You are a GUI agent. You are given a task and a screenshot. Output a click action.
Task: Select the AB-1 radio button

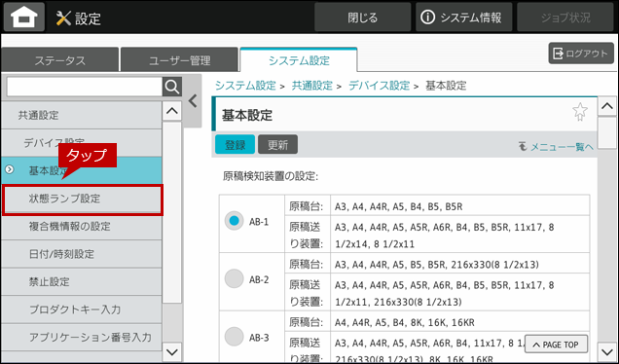coord(235,221)
